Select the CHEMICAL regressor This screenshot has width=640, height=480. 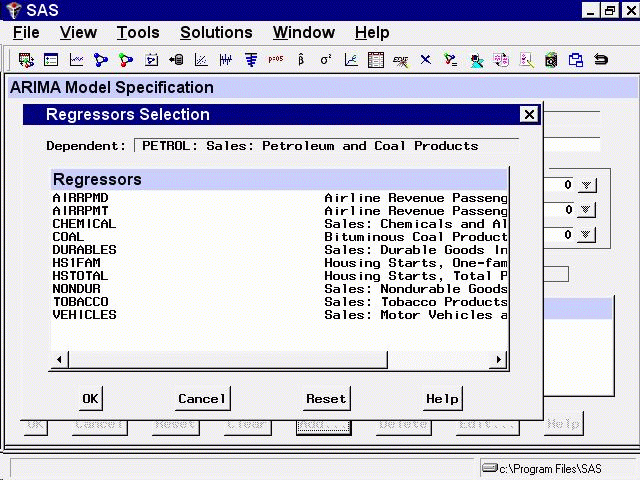click(x=280, y=224)
